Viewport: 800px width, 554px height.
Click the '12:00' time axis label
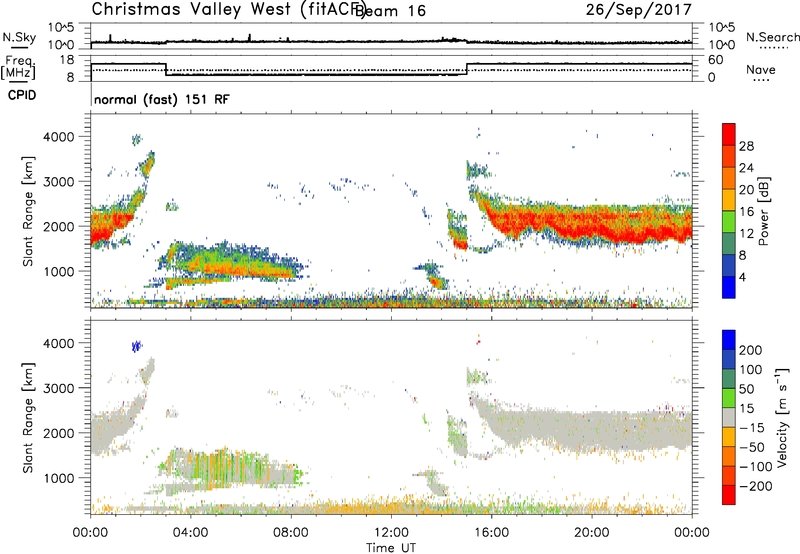391,533
